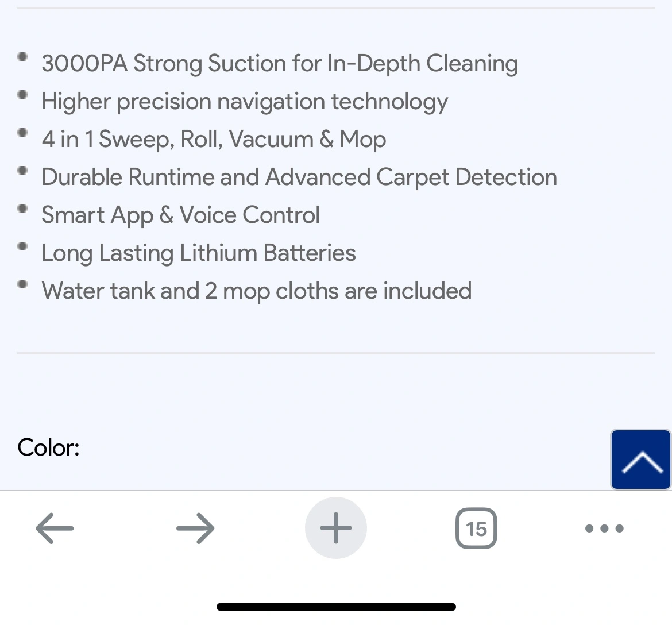Tap the browser forward arrow
The height and width of the screenshot is (625, 672).
coord(195,528)
